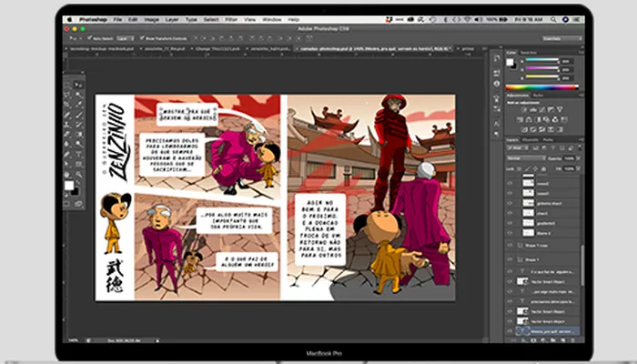Click the Layers panel vertical scrollbar
The width and height of the screenshot is (637, 364).
click(x=581, y=264)
